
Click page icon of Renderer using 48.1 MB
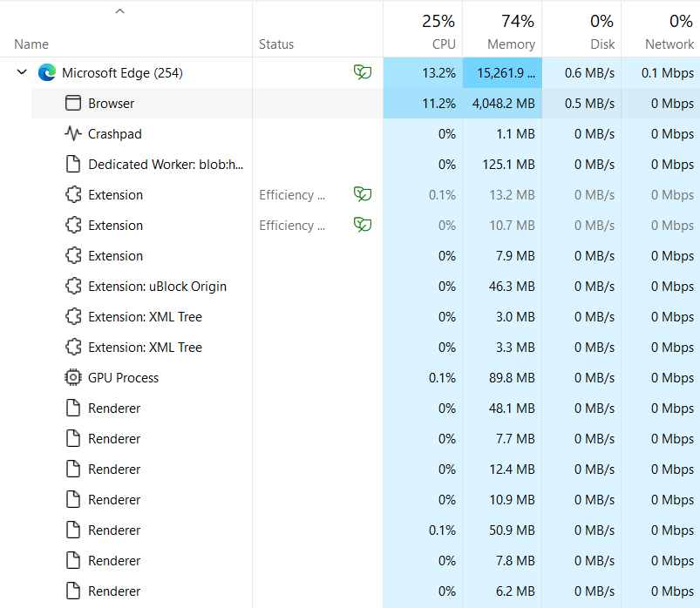[x=73, y=409]
